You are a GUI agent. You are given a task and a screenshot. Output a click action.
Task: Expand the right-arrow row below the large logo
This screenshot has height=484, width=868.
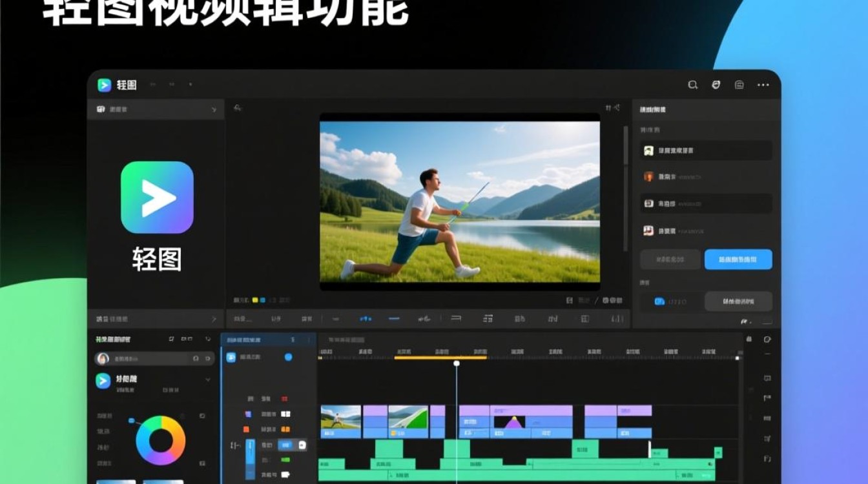(x=156, y=319)
